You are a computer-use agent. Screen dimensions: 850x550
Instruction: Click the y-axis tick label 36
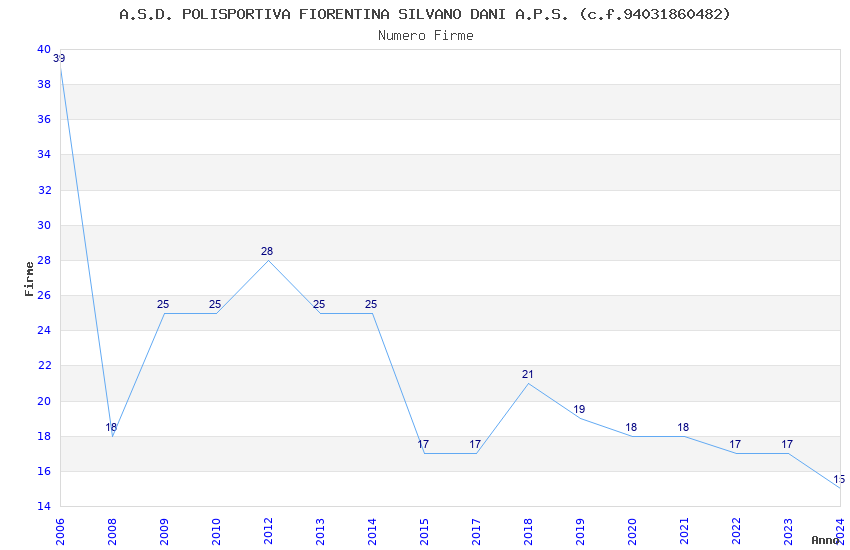pos(44,119)
